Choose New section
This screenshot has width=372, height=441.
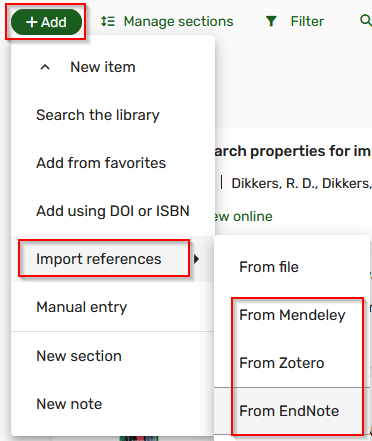tap(79, 356)
